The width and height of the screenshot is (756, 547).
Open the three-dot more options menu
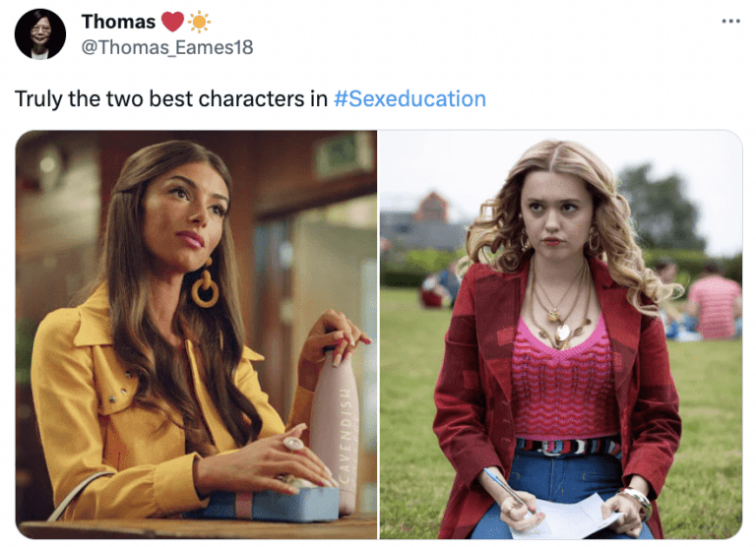(x=730, y=21)
